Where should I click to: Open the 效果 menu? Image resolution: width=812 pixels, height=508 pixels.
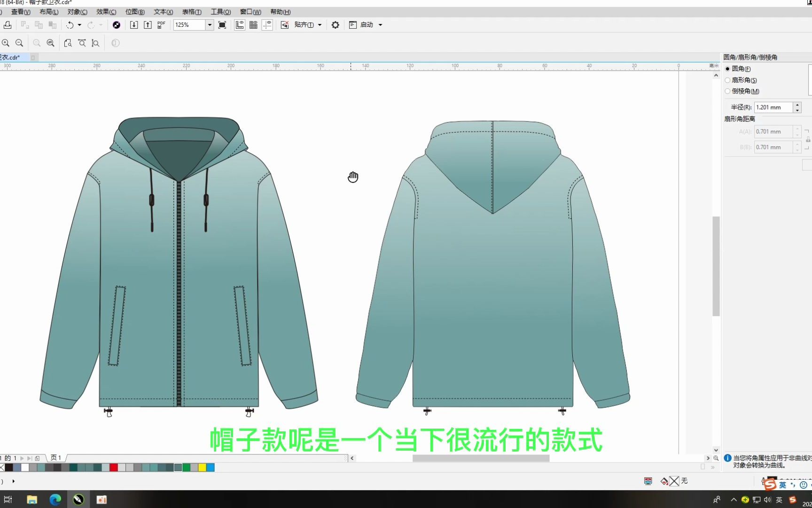105,12
